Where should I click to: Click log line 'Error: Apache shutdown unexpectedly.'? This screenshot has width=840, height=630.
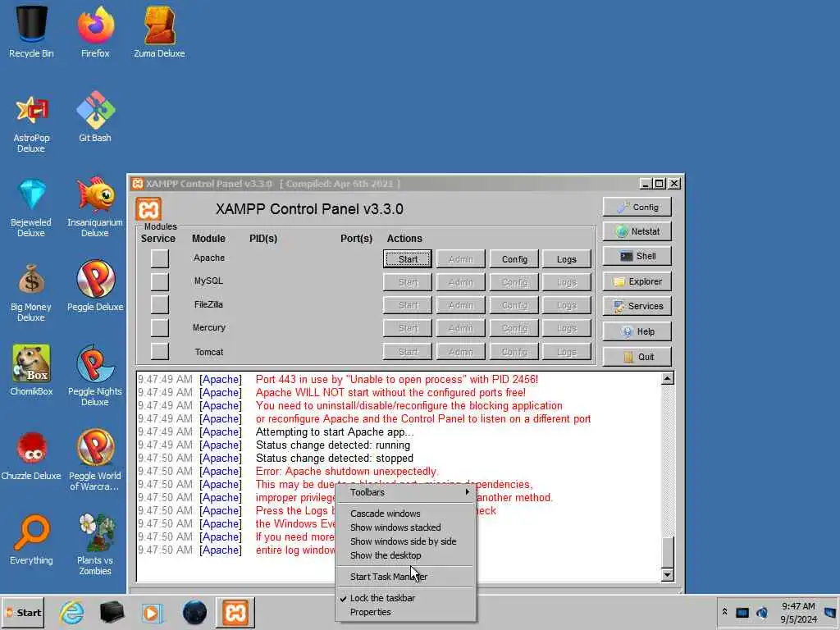(x=347, y=472)
